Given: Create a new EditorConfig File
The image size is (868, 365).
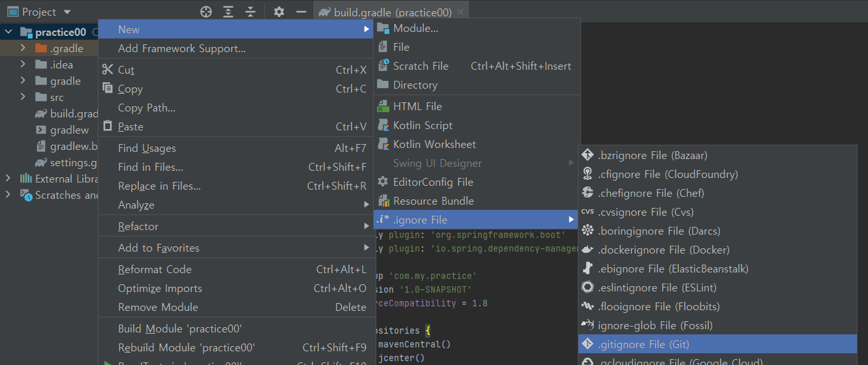Looking at the screenshot, I should click(x=477, y=182).
